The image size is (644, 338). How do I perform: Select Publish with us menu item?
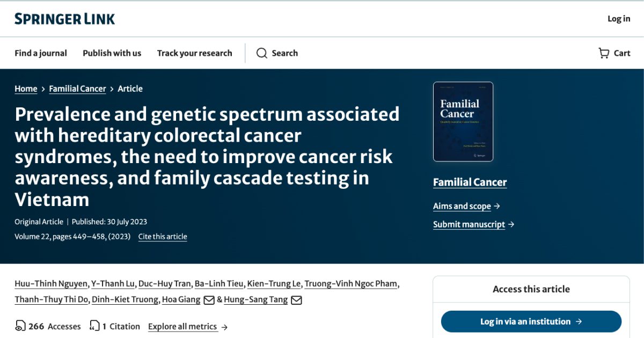(x=112, y=53)
